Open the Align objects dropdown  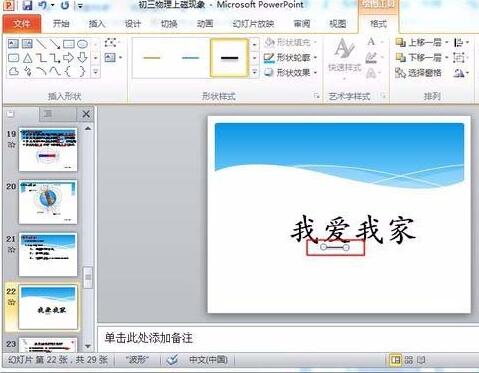(462, 43)
